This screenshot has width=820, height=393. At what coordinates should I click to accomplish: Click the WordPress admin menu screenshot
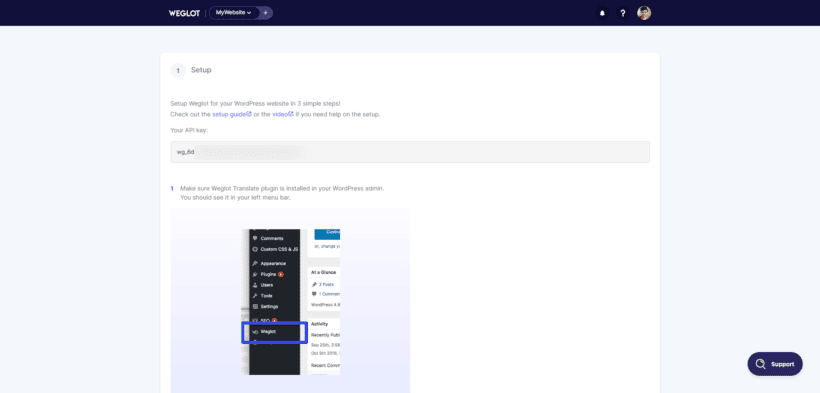coord(290,301)
